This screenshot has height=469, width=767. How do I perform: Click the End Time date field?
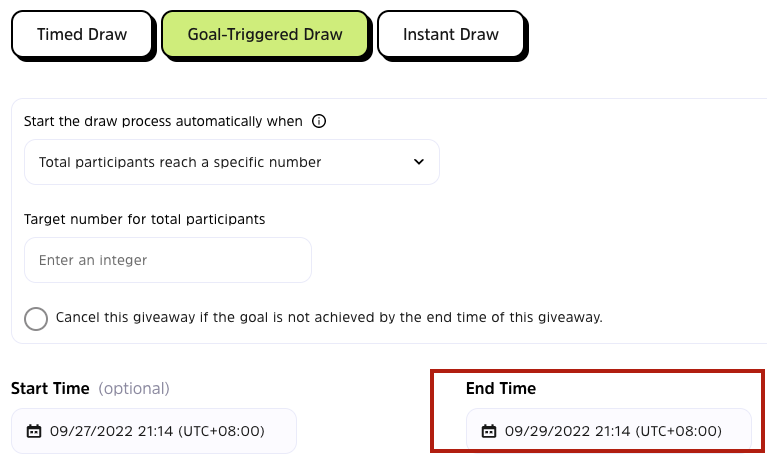608,432
